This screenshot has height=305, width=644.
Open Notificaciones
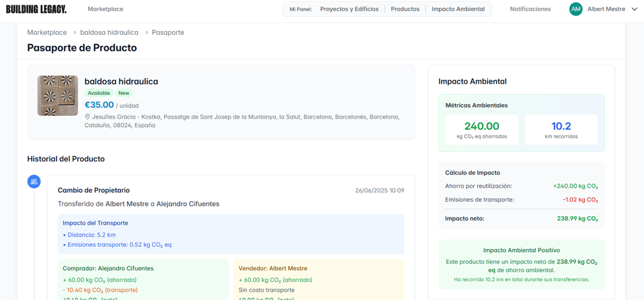coord(530,9)
